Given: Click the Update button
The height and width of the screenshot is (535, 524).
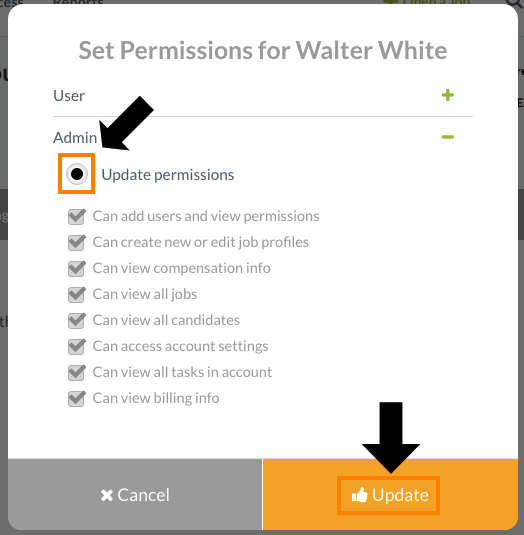Looking at the screenshot, I should 390,494.
